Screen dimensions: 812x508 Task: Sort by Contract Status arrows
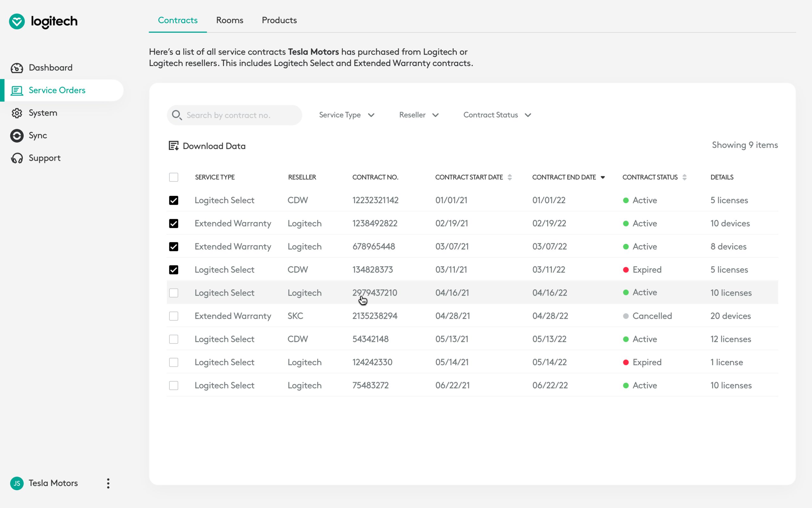point(684,177)
